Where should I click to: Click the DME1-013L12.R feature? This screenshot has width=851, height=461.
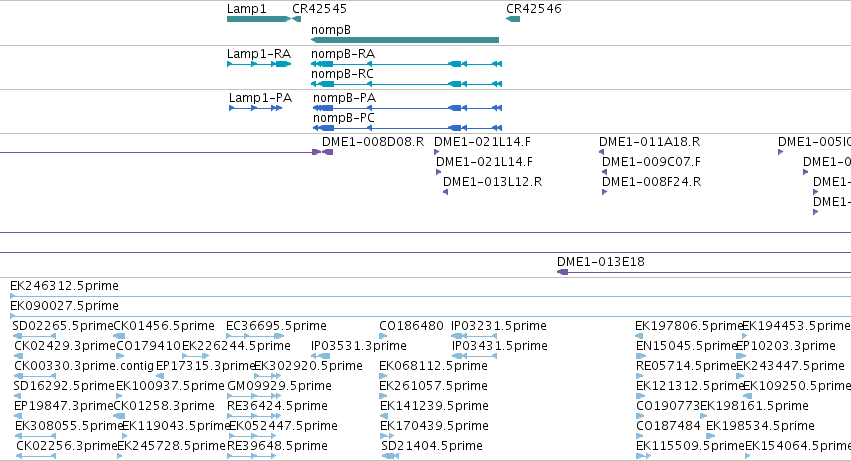click(445, 192)
